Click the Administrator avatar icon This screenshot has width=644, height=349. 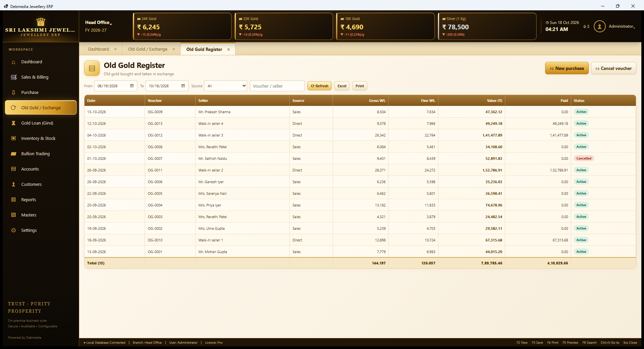(600, 26)
